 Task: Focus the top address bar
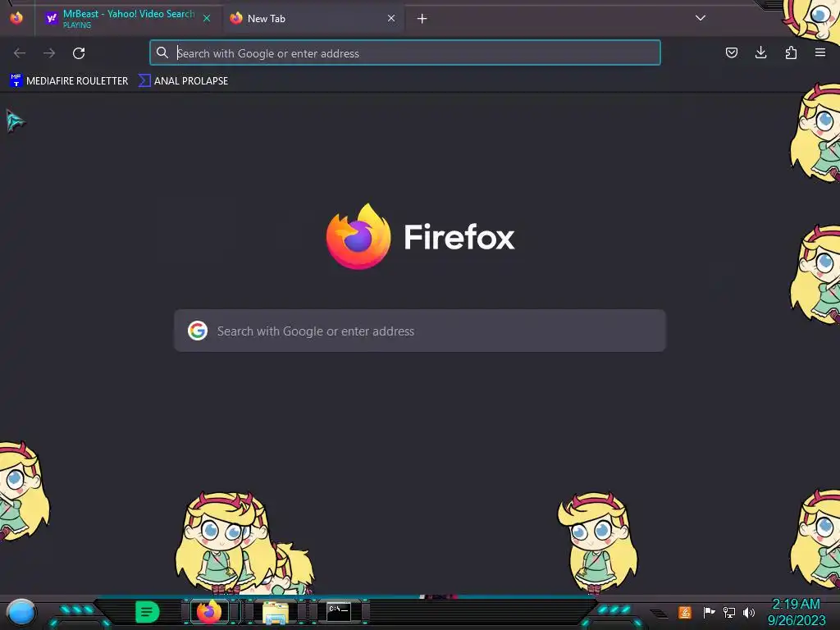click(x=405, y=53)
